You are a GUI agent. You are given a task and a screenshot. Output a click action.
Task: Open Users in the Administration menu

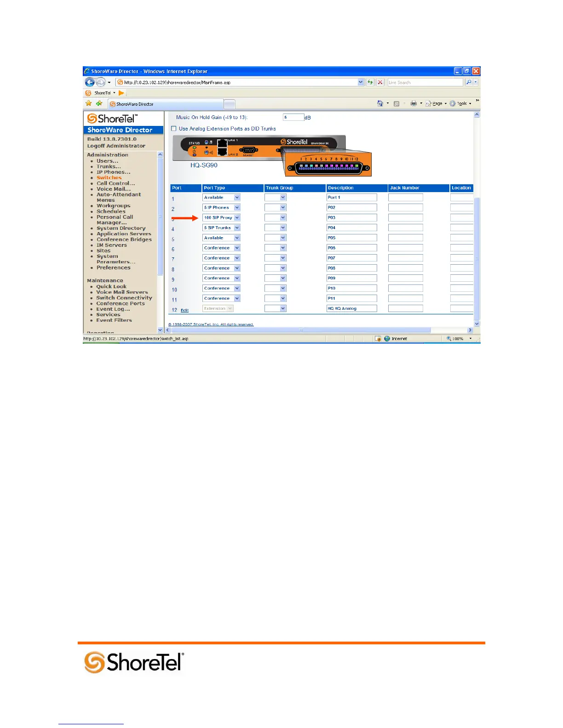point(107,161)
